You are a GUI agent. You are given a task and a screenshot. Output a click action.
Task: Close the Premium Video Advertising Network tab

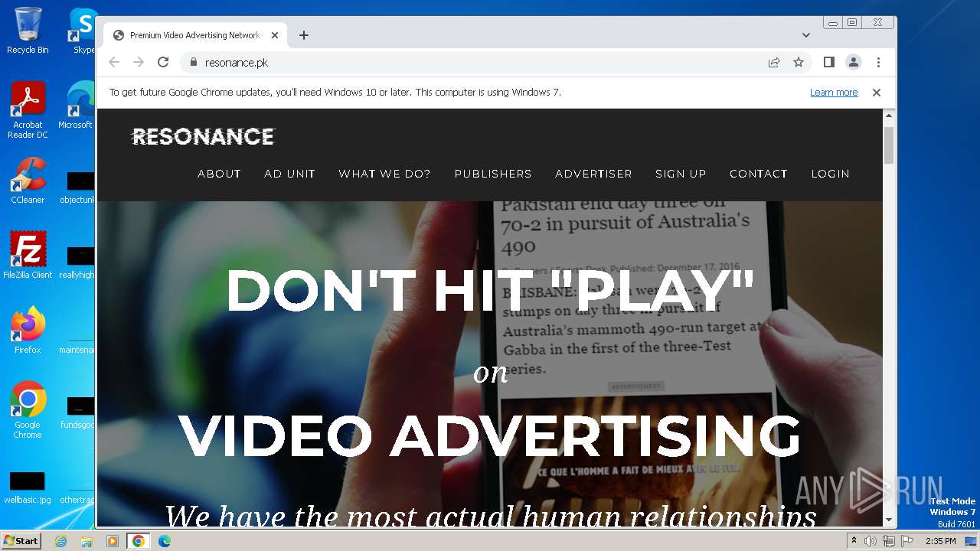pos(275,35)
